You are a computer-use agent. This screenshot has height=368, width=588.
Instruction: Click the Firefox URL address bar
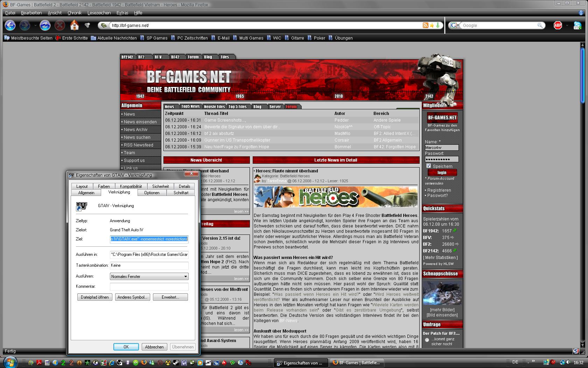(266, 25)
